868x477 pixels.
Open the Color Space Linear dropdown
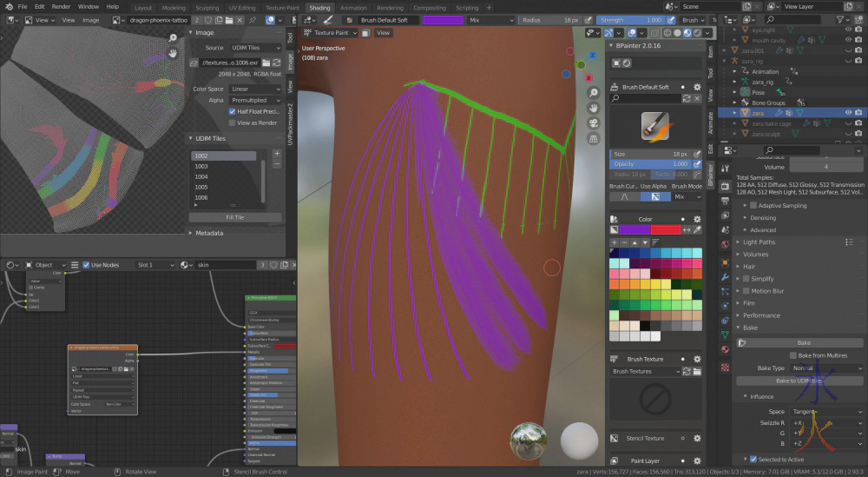coord(255,89)
